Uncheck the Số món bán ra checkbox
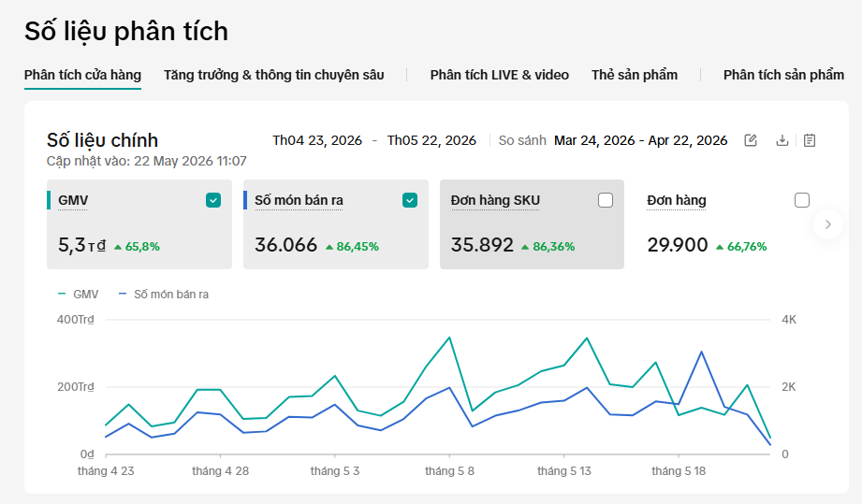Screen dimensions: 862x504 pos(410,200)
